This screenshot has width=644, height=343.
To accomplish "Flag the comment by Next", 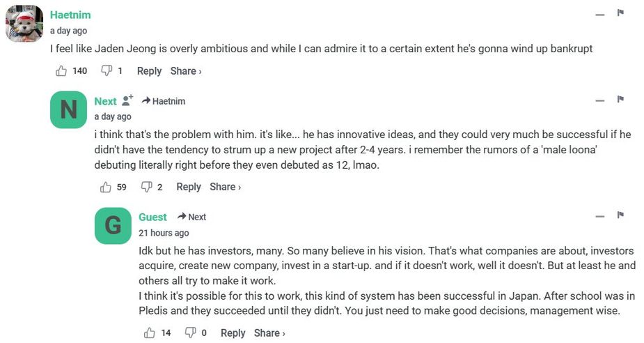I will [x=620, y=100].
